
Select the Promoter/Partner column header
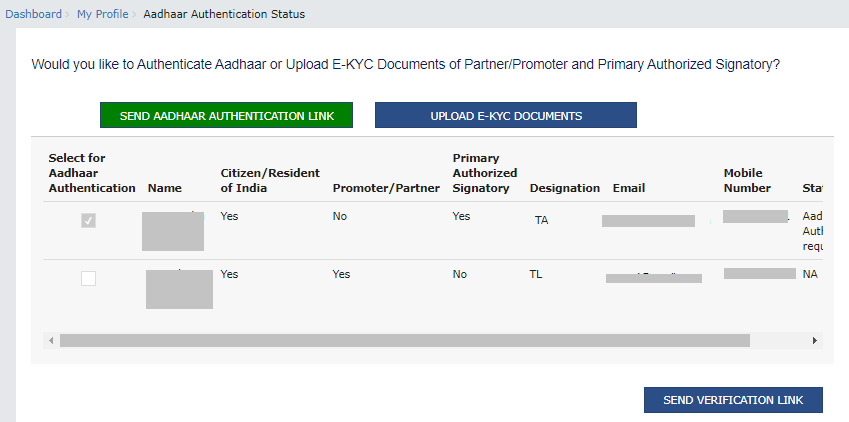click(x=386, y=188)
